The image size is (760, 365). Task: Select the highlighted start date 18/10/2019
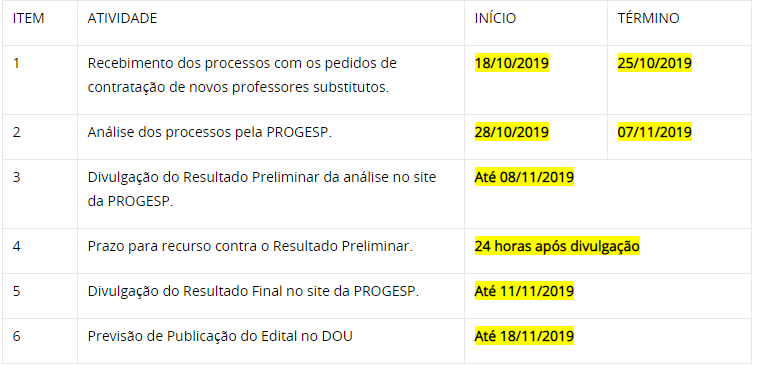click(512, 63)
